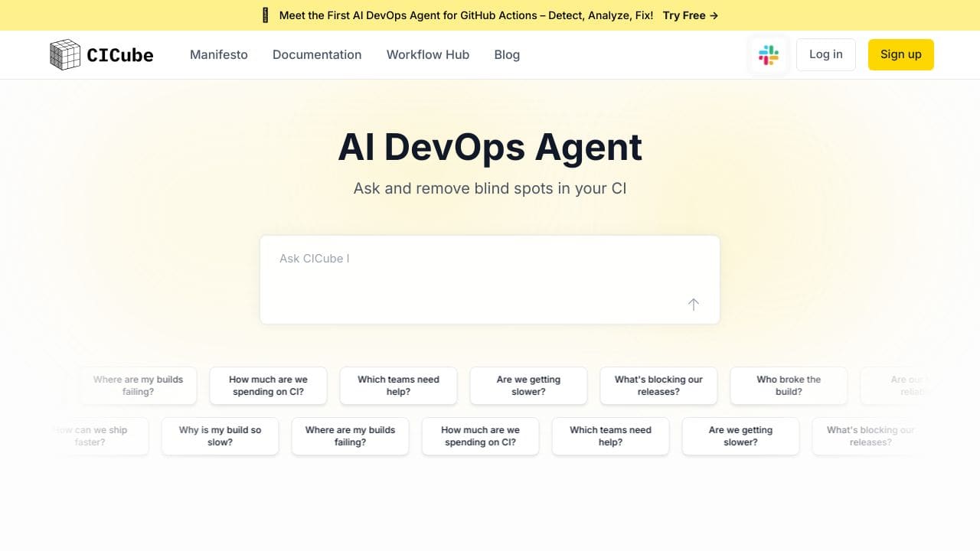
Task: Select 'Why is my build so slow?' suggestion
Action: click(x=220, y=436)
